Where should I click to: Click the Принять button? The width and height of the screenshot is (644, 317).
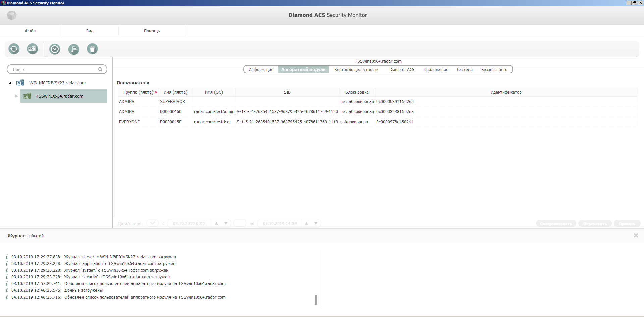(x=627, y=224)
